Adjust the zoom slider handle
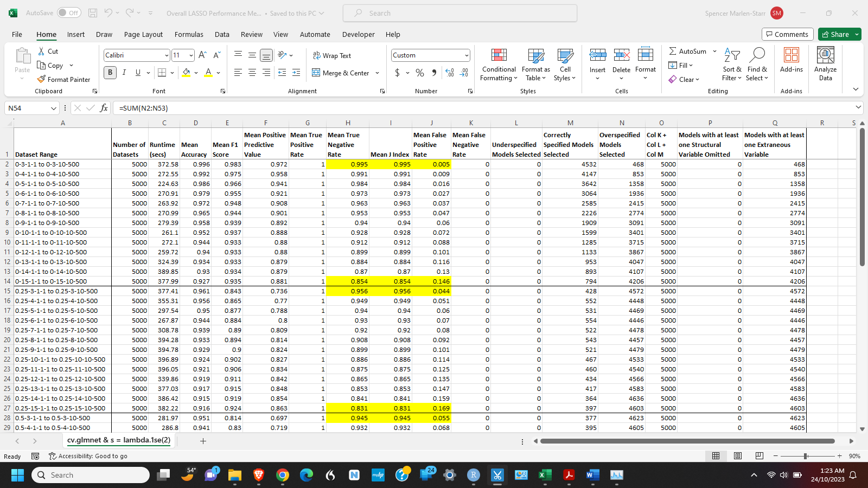Image resolution: width=868 pixels, height=488 pixels. (x=806, y=456)
